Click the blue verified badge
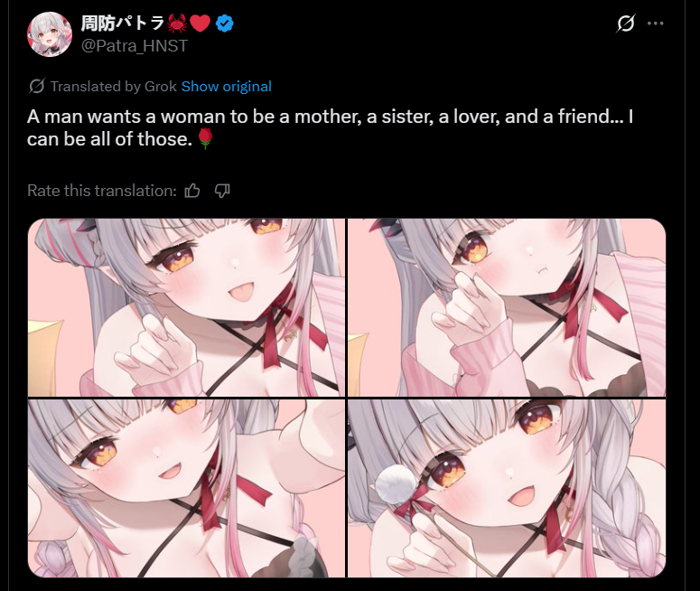 click(x=225, y=23)
